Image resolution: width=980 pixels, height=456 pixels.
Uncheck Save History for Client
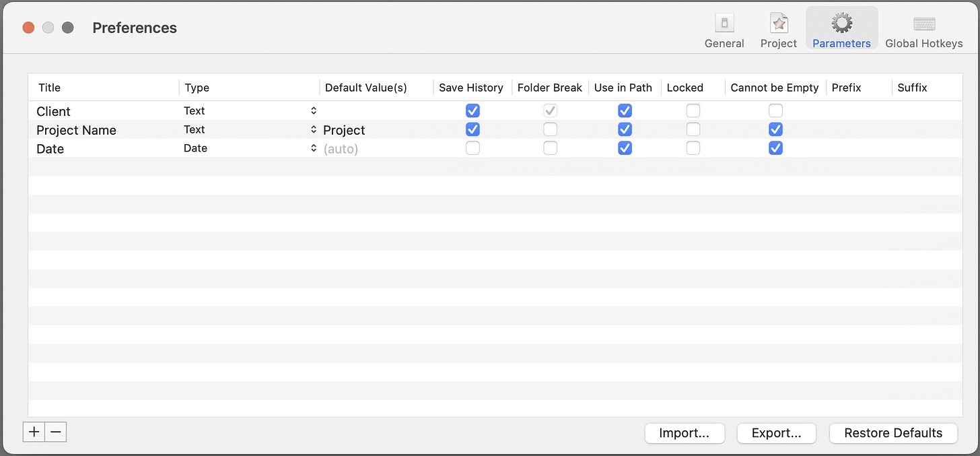point(473,110)
